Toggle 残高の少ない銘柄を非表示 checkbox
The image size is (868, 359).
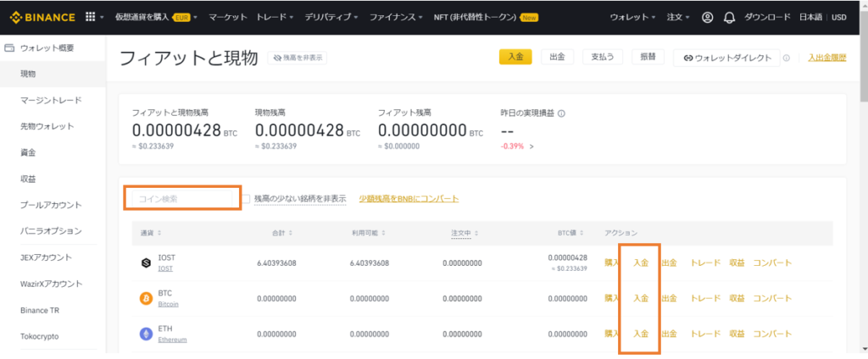pyautogui.click(x=246, y=199)
